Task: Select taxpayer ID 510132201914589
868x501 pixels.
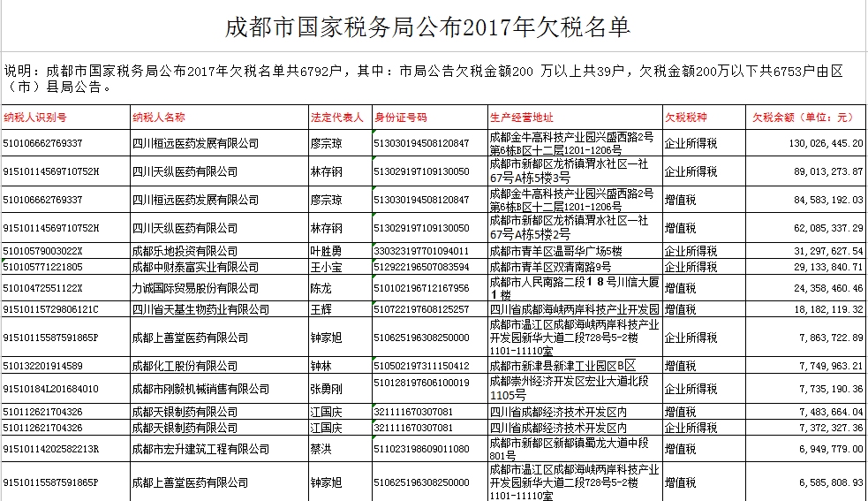Action: pos(42,366)
